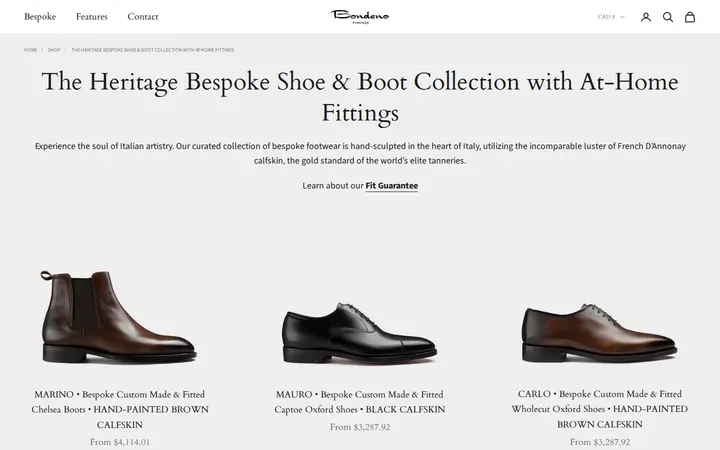Open MARINO Chelsea Boots product title
The width and height of the screenshot is (720, 450).
(120, 409)
